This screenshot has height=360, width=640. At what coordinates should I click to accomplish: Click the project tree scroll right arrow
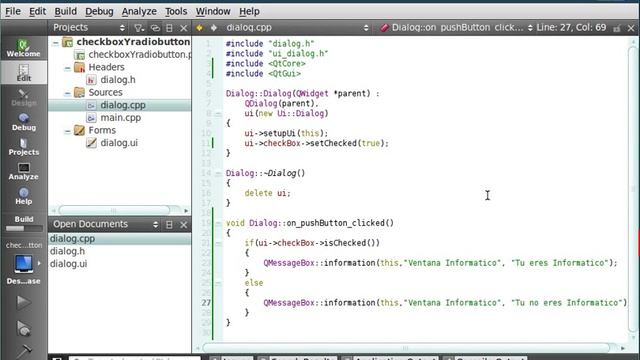tap(186, 211)
